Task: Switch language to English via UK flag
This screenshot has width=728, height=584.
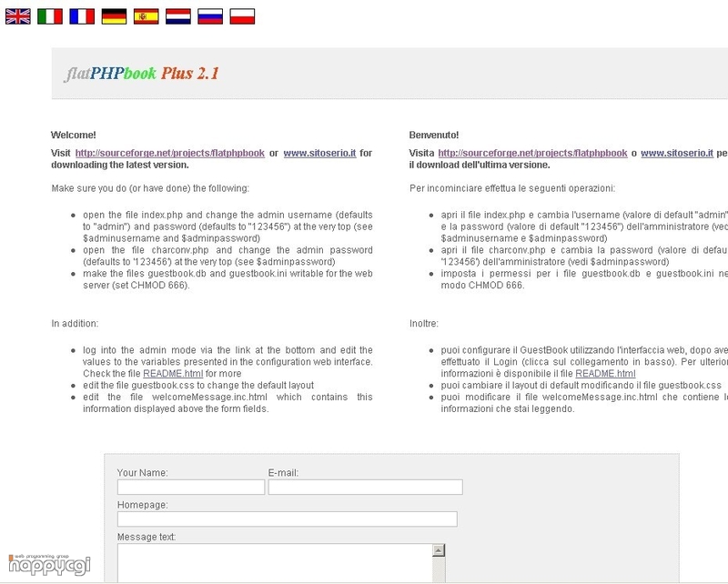Action: (18, 16)
